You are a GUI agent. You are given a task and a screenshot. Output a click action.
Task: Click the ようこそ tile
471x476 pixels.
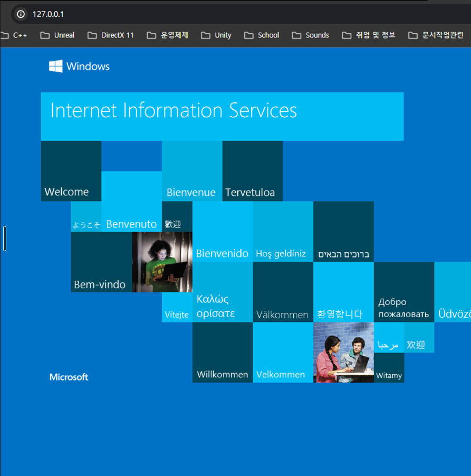click(86, 216)
